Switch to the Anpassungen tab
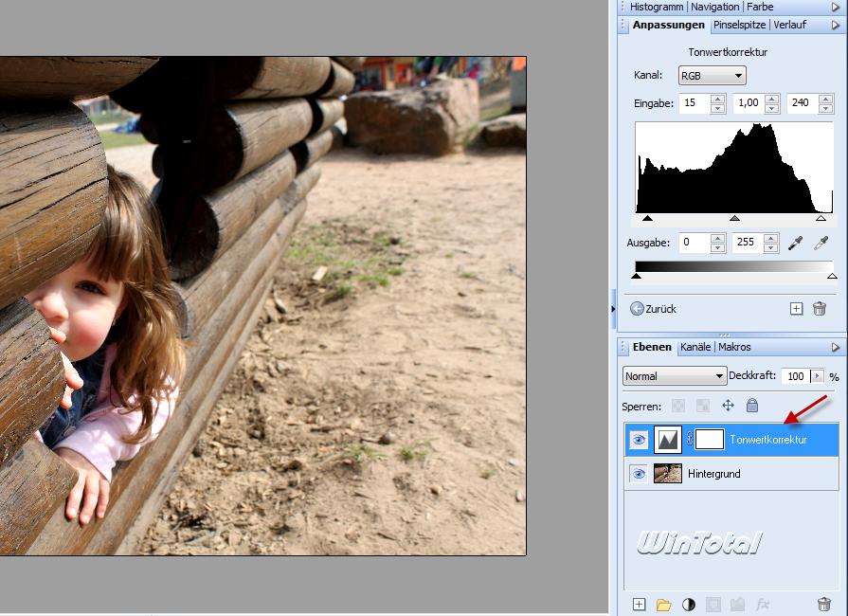Image resolution: width=848 pixels, height=616 pixels. pos(668,25)
